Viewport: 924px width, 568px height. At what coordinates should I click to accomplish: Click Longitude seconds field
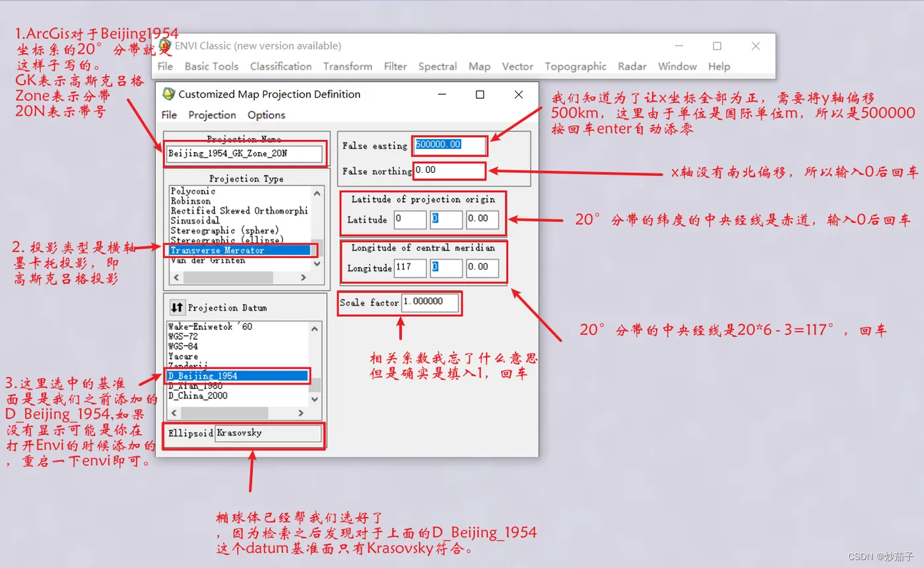pyautogui.click(x=482, y=267)
